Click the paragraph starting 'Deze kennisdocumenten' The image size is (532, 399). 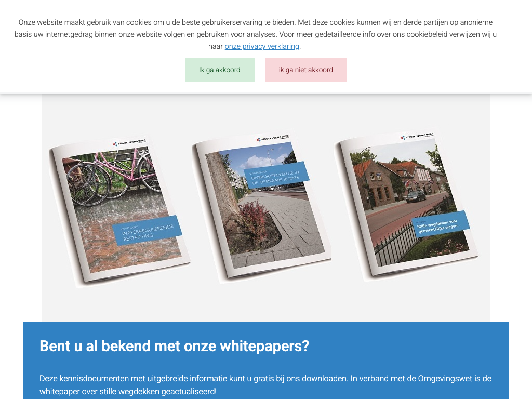[x=265, y=384]
